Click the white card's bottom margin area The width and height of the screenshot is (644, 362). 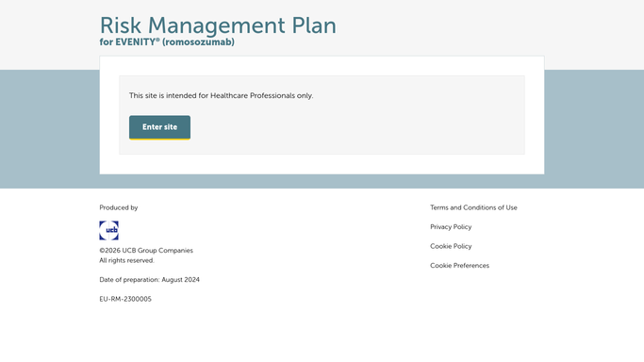click(322, 164)
